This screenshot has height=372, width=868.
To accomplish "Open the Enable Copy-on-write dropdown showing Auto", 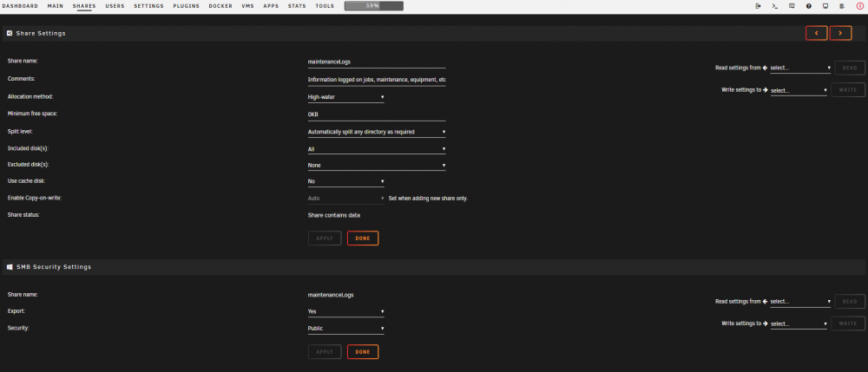I will [x=346, y=198].
